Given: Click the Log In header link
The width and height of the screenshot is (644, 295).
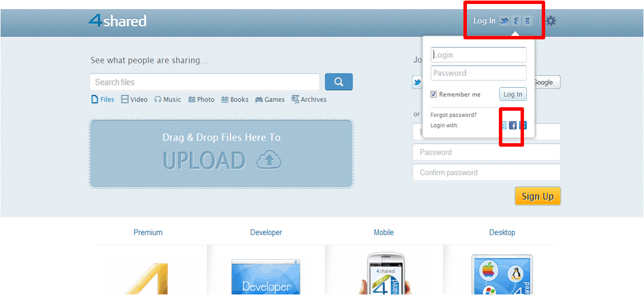Looking at the screenshot, I should click(484, 21).
